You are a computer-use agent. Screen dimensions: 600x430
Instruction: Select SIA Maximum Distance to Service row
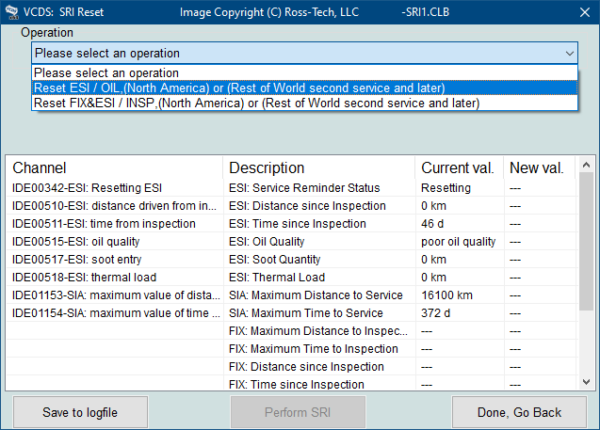click(316, 295)
